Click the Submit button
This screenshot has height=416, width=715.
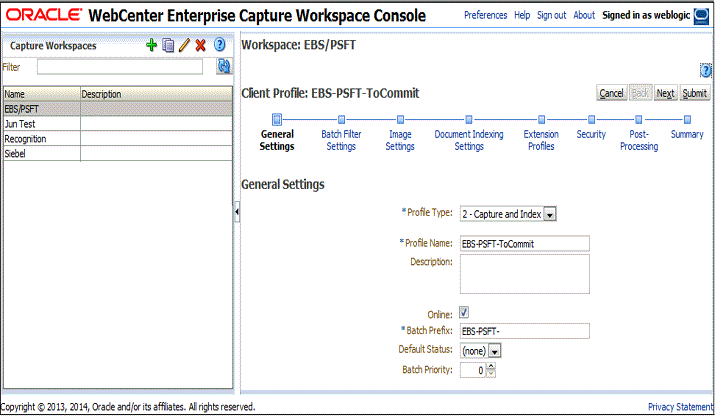pyautogui.click(x=694, y=93)
